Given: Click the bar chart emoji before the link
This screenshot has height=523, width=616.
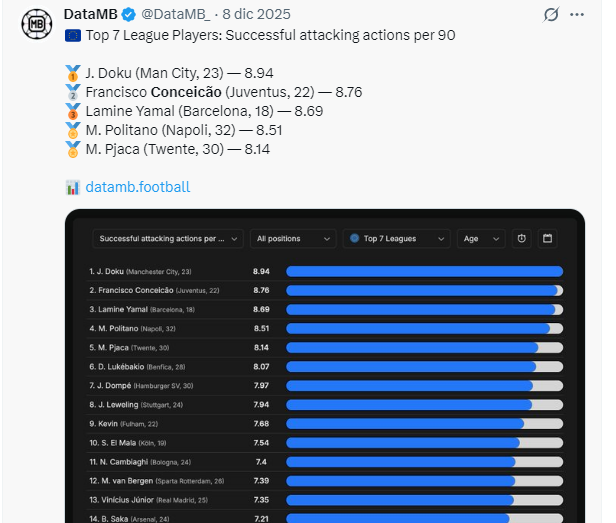Looking at the screenshot, I should (72, 187).
